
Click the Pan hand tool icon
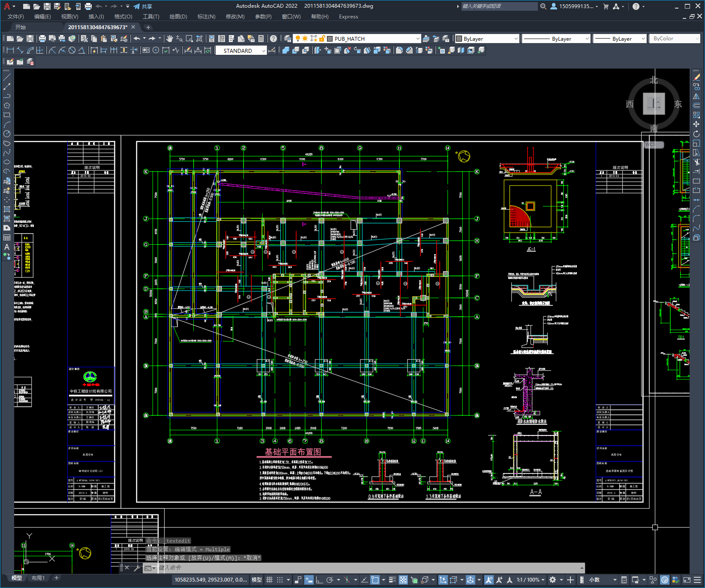pyautogui.click(x=170, y=39)
